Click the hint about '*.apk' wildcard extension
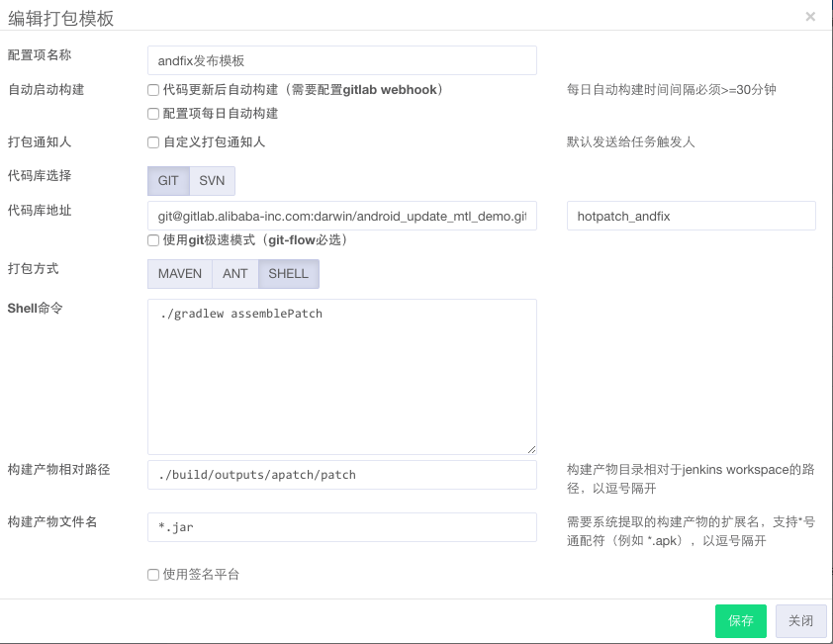The height and width of the screenshot is (644, 833). [x=691, y=531]
